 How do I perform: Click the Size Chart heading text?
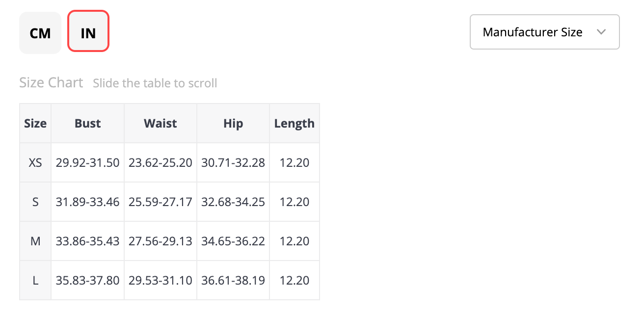tap(51, 82)
